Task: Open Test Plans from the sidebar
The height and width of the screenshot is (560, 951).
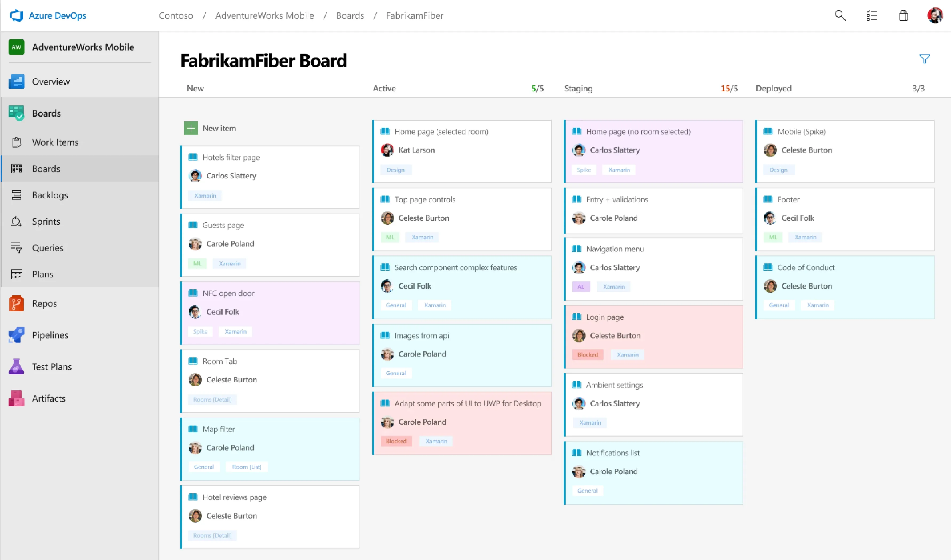Action: pyautogui.click(x=52, y=366)
